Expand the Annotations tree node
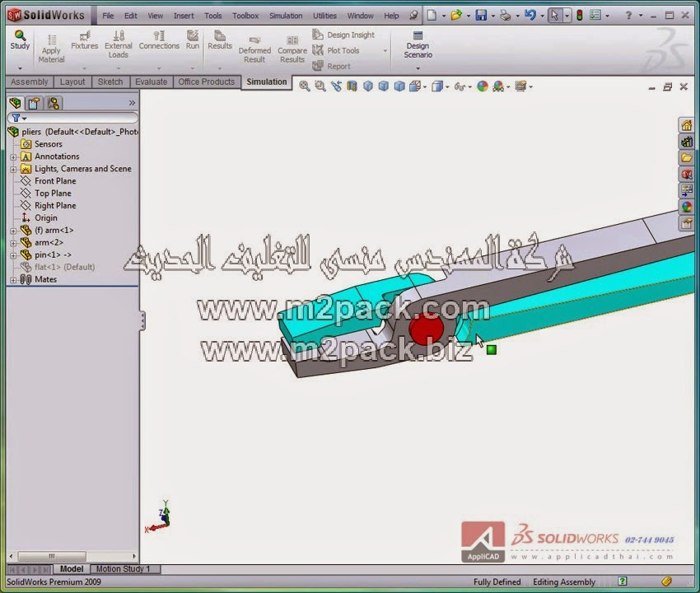This screenshot has width=700, height=593. click(13, 157)
